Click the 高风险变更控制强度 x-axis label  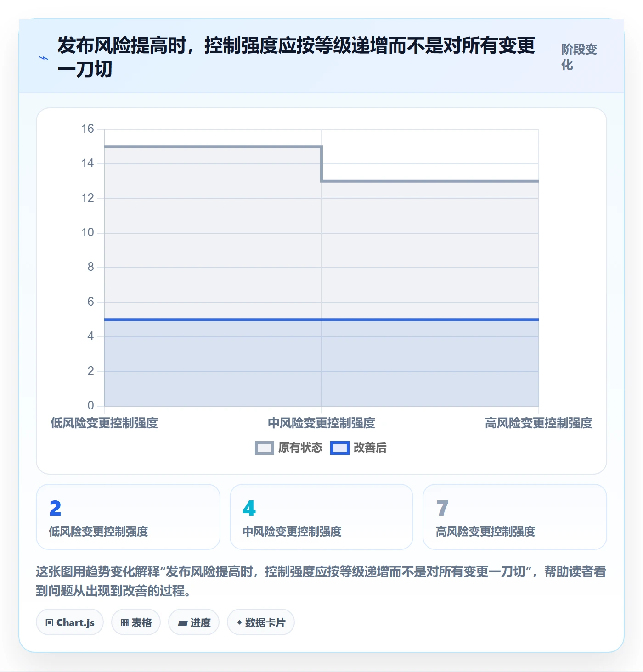pyautogui.click(x=539, y=423)
